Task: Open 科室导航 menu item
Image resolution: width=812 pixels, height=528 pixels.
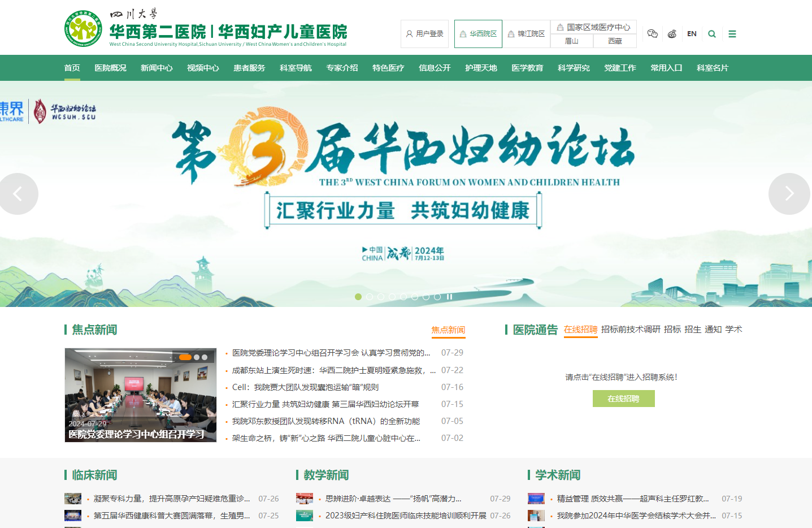Action: [296, 68]
